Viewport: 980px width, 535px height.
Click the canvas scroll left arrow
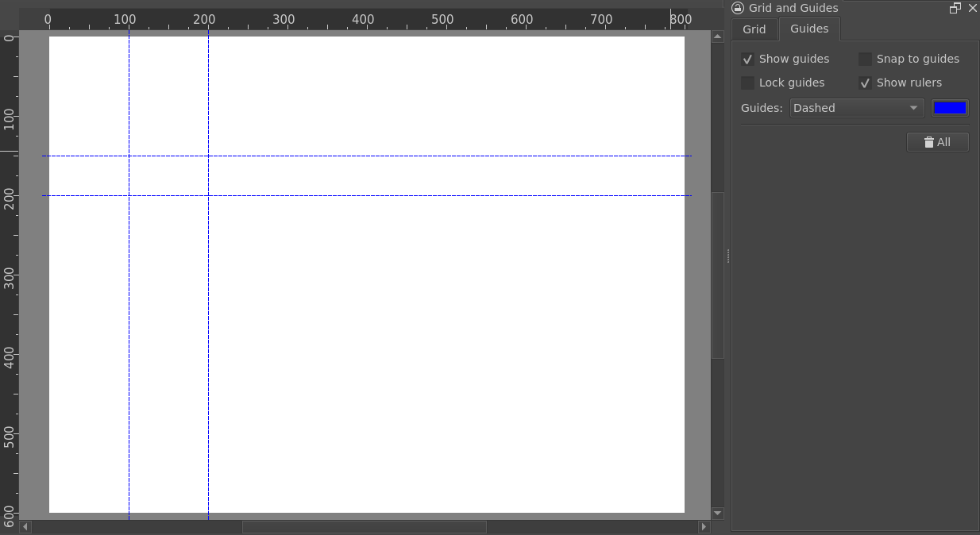point(25,527)
